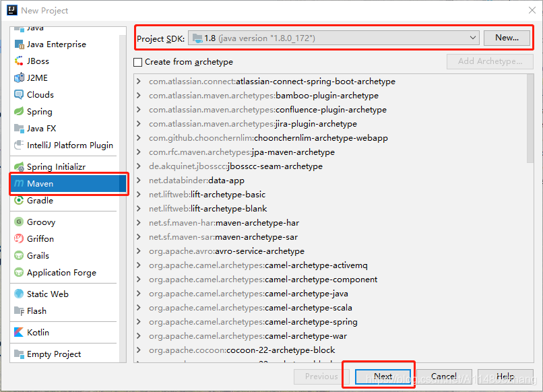The width and height of the screenshot is (543, 392).
Task: Expand choonchernlim-archetype-webapp node
Action: pos(139,138)
